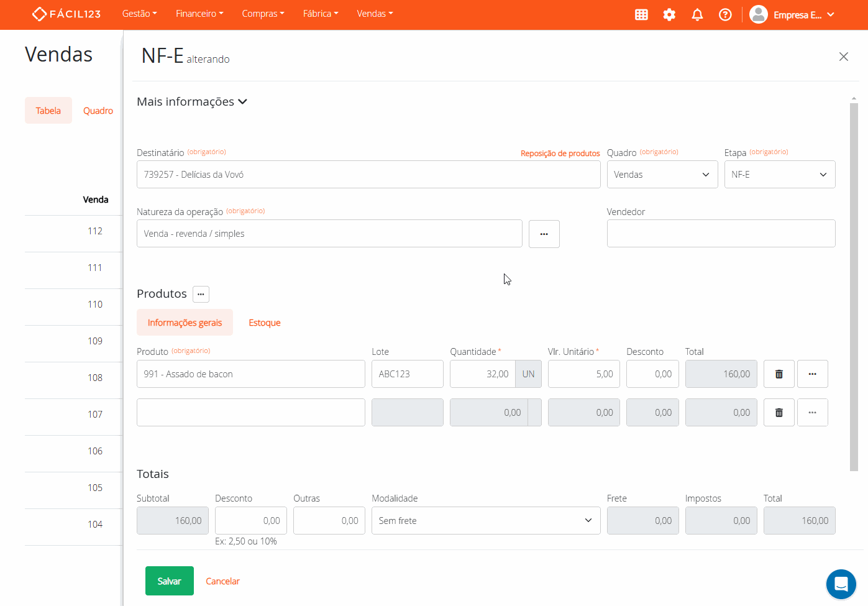Click the help question mark icon
868x606 pixels.
point(725,14)
